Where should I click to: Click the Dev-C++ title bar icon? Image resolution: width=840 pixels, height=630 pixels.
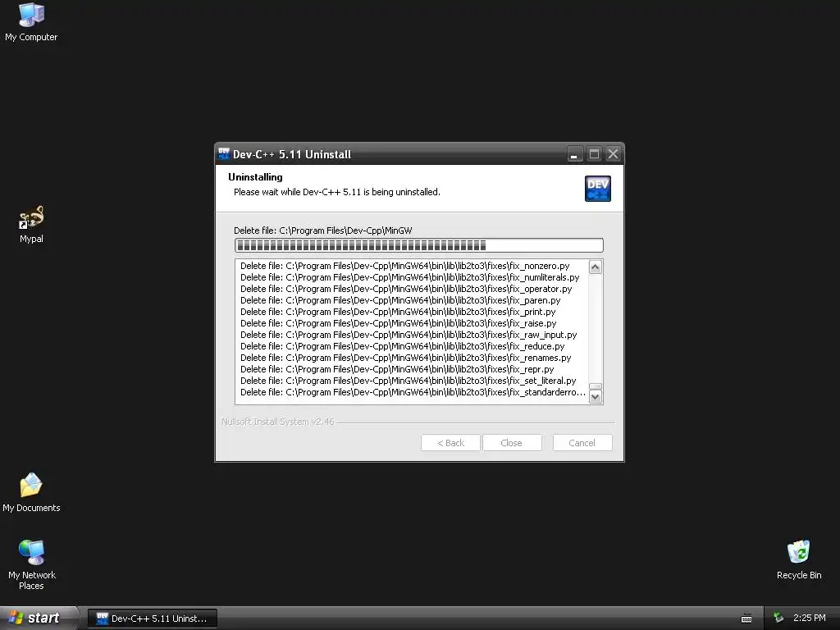point(224,153)
